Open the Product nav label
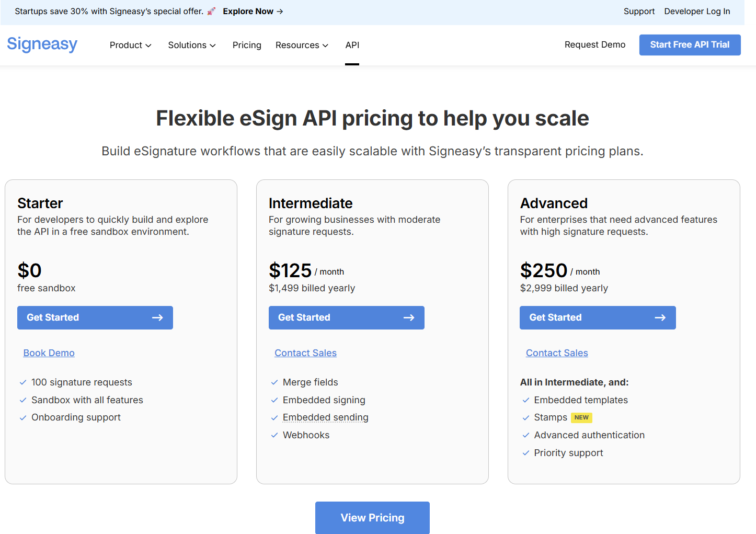756x534 pixels. click(126, 45)
